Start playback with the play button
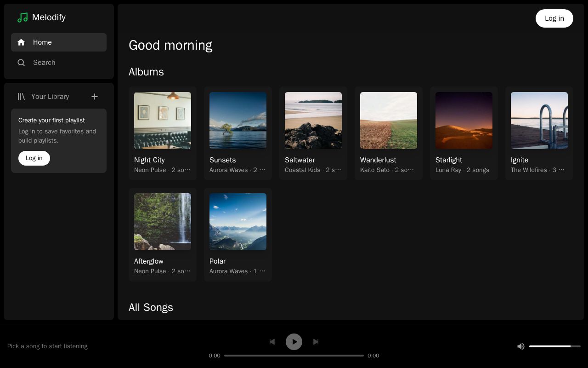The image size is (588, 368). tap(294, 342)
